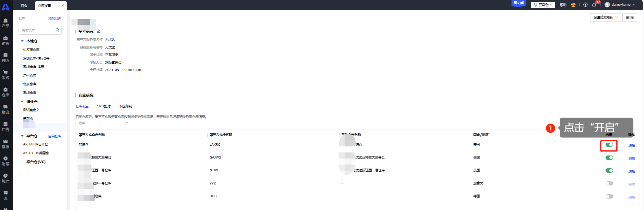
Task: Click the notification bell icon
Action: click(x=594, y=5)
